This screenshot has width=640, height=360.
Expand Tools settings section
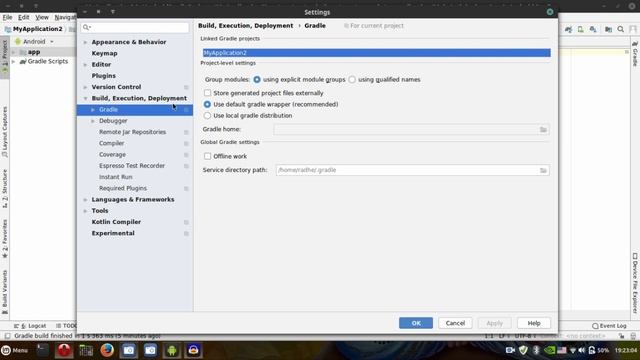point(85,211)
